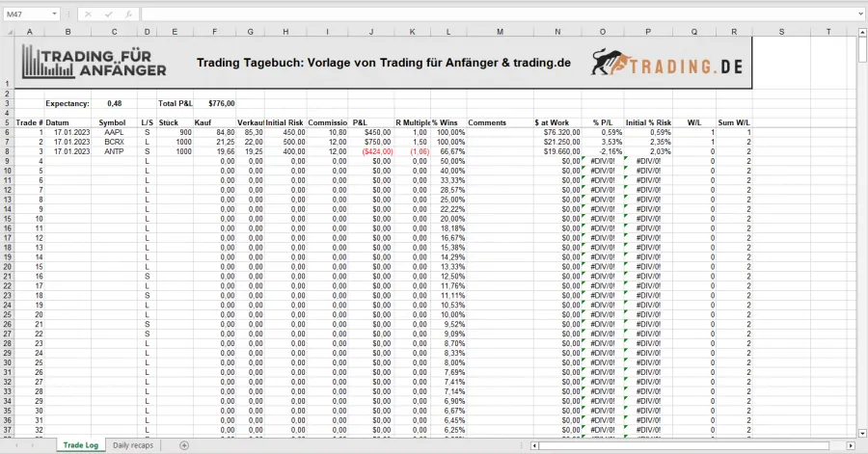Click the Enter checkmark icon in formula bar
Screen dimensions: 868x454
(106, 14)
